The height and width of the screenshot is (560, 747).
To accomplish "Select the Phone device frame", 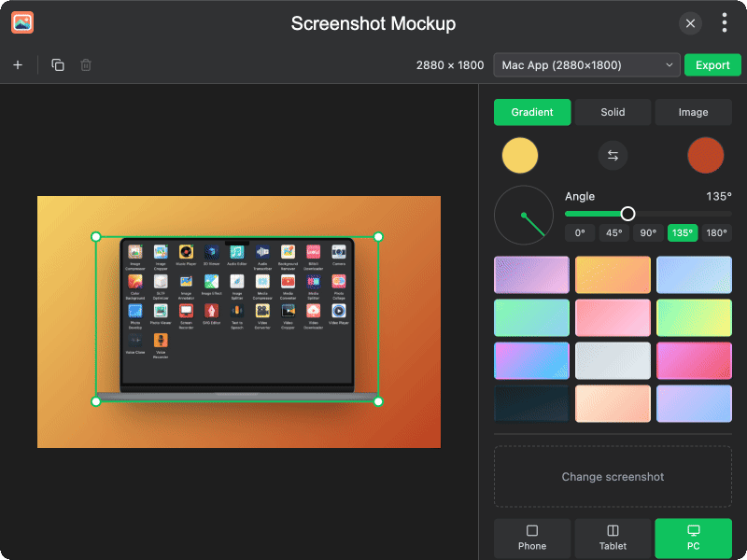I will click(x=532, y=539).
